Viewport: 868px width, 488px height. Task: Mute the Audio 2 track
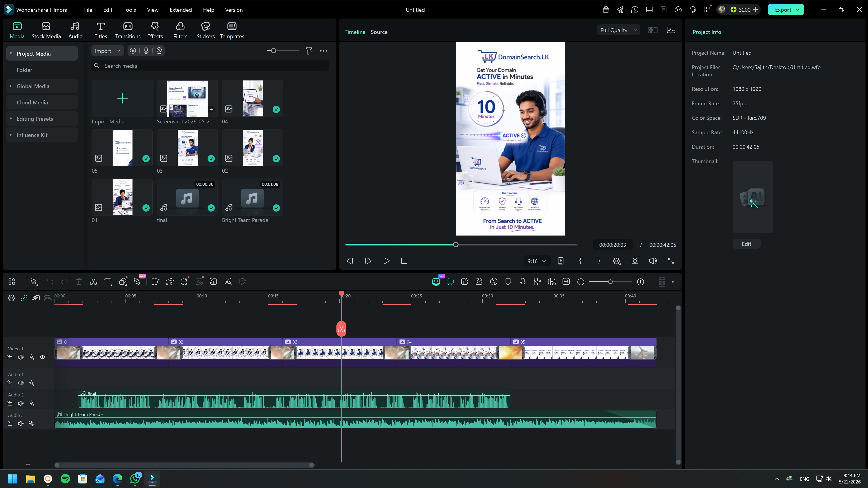pos(21,403)
